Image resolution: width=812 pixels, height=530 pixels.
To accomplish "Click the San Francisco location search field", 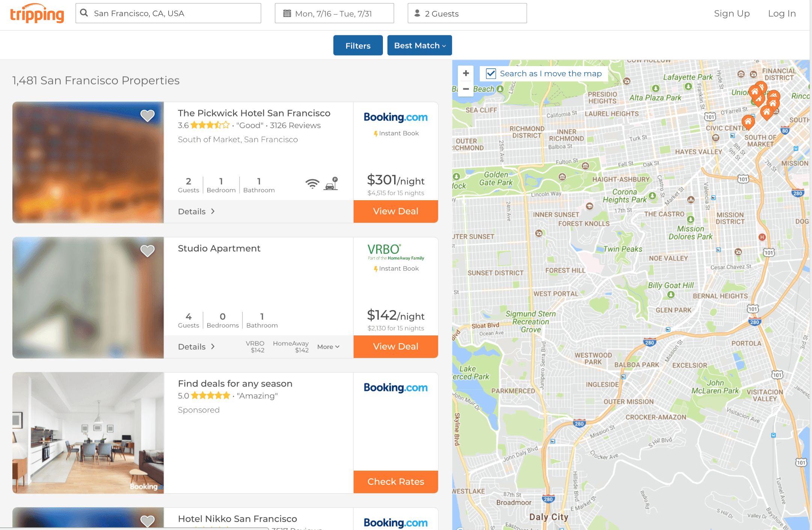I will 168,13.
